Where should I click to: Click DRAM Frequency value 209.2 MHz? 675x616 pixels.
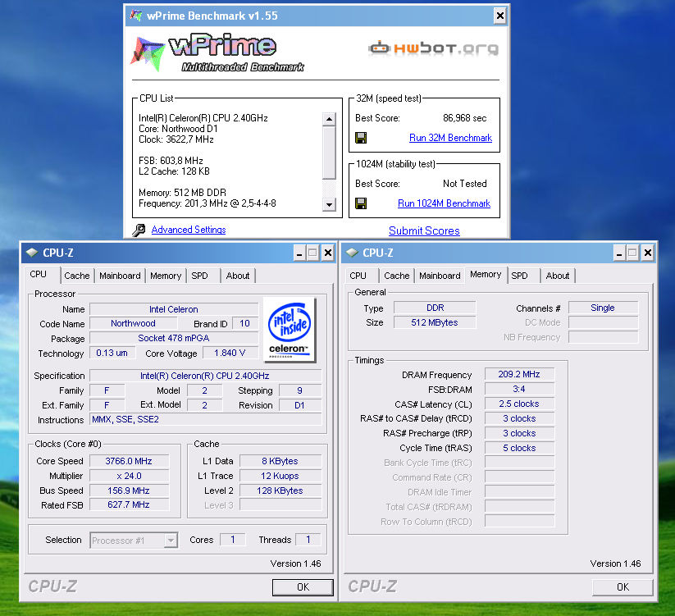click(519, 374)
